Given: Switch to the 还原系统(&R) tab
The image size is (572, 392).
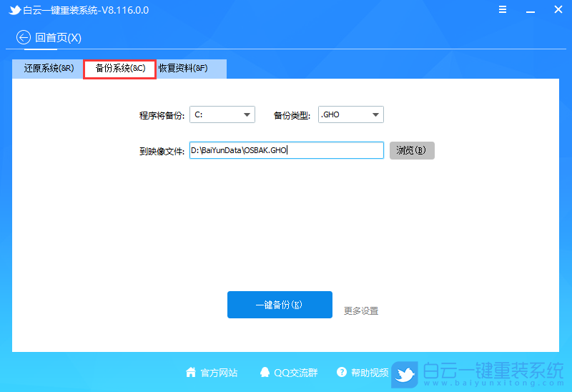Looking at the screenshot, I should (x=49, y=69).
